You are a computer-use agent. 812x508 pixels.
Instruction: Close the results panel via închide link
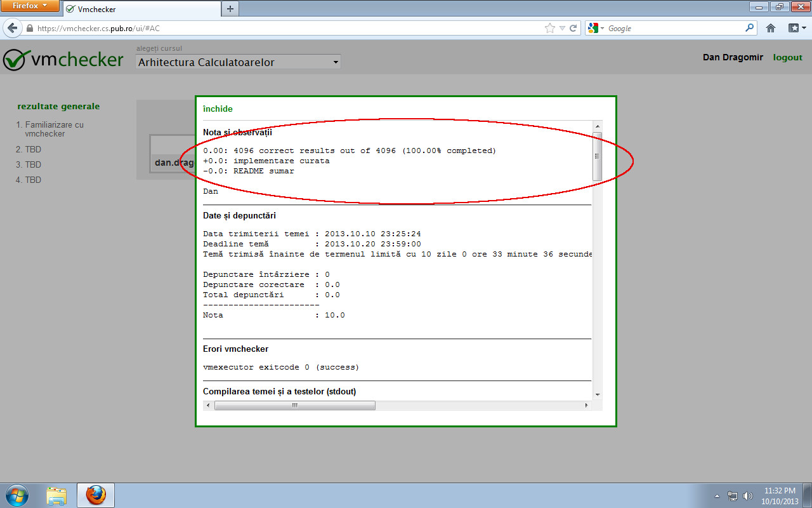click(218, 109)
